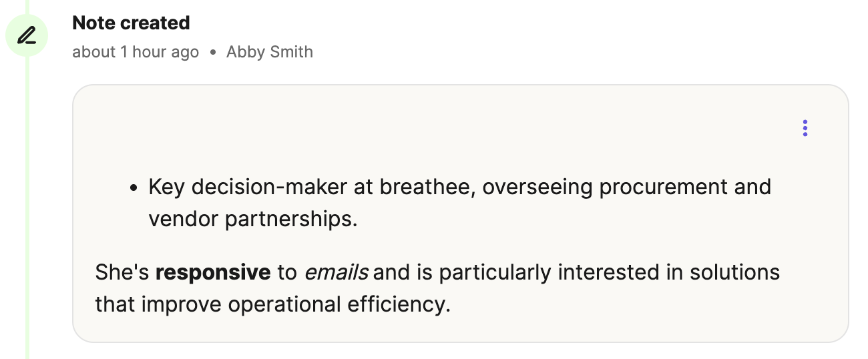Click the "Note created" heading
This screenshot has width=868, height=359.
coord(131,23)
